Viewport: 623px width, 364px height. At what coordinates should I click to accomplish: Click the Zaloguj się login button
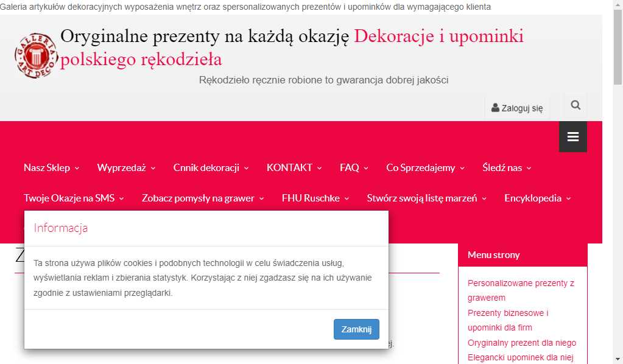tap(517, 107)
